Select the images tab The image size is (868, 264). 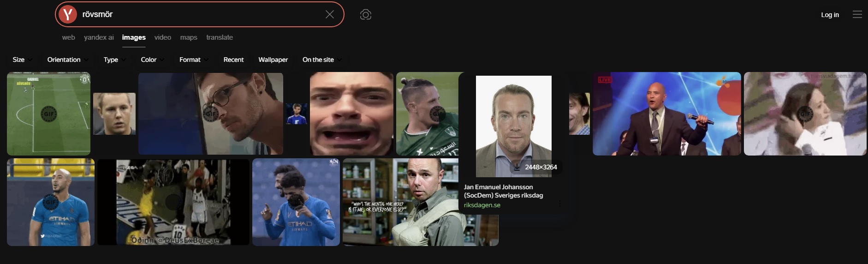tap(134, 37)
